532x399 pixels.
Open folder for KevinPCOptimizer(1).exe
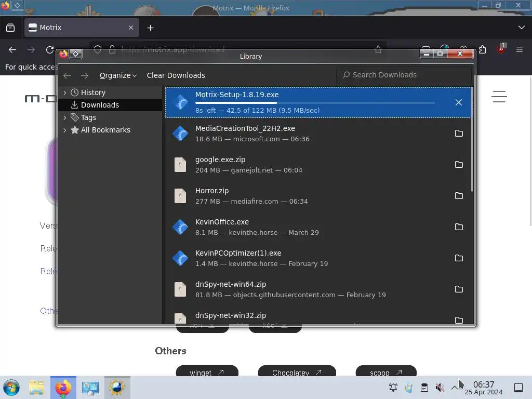coord(459,258)
